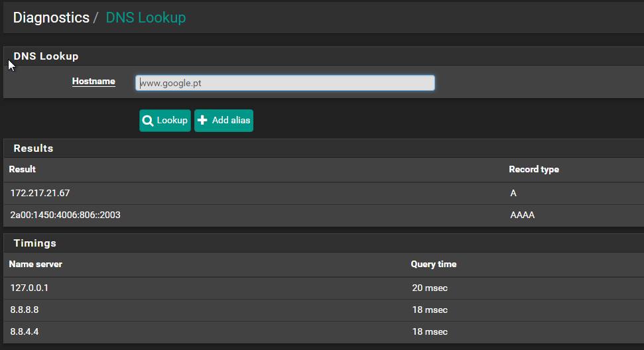Click the 127.0.0.1 name server entry

pos(29,288)
